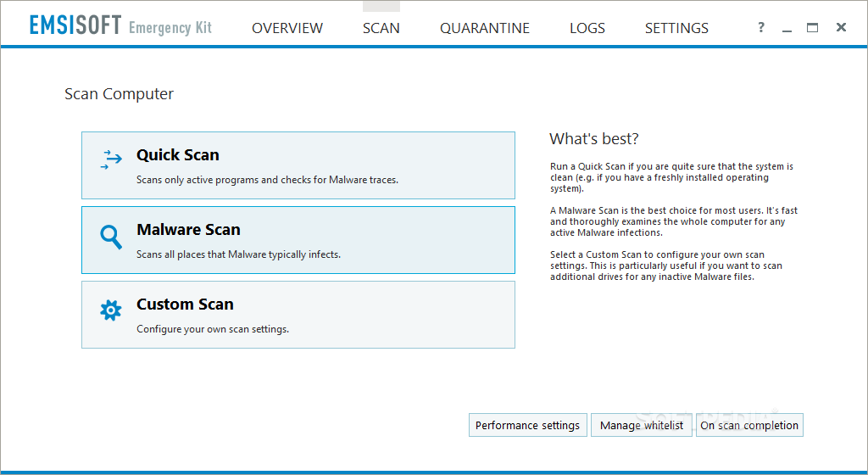The height and width of the screenshot is (475, 868).
Task: Click the Quick Scan arrows icon
Action: tap(111, 159)
